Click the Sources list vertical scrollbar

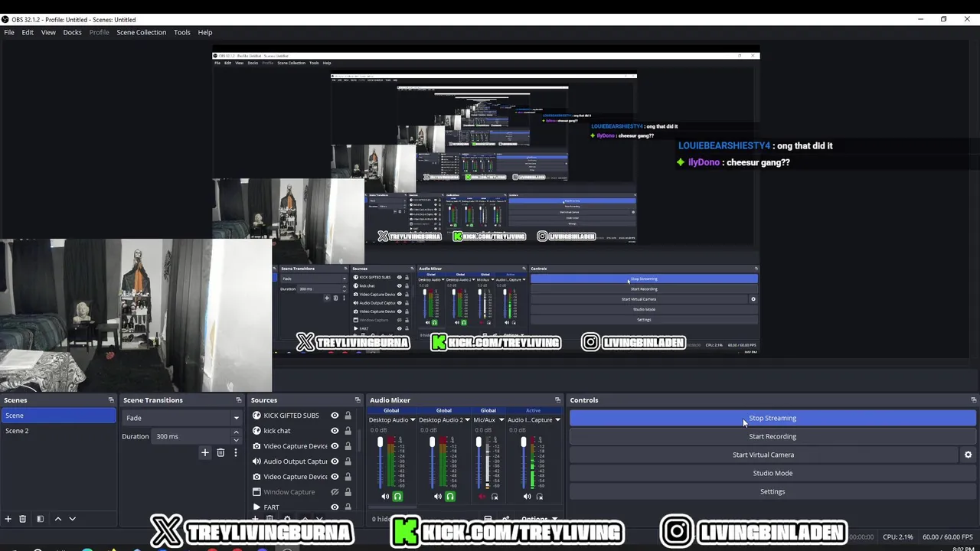(358, 440)
